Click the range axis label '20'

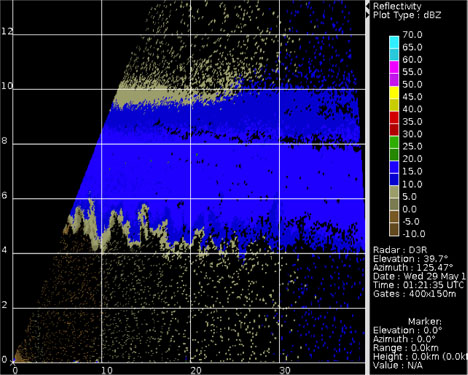(196, 370)
